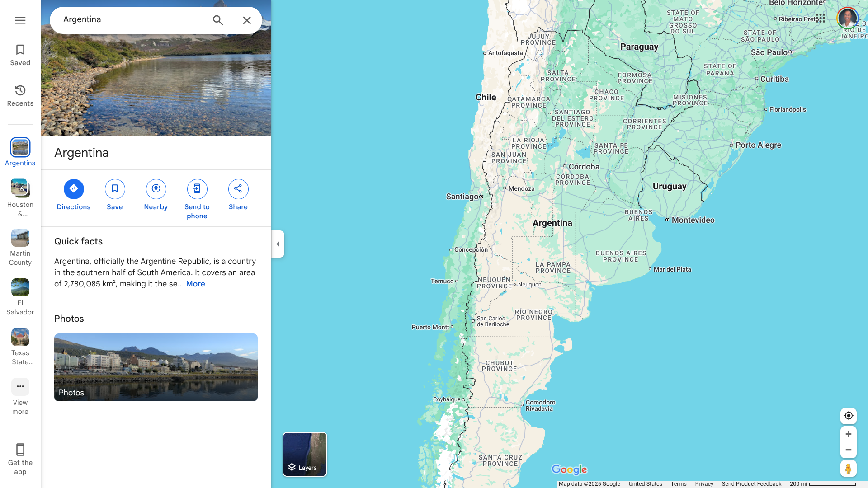The height and width of the screenshot is (488, 868).
Task: Switch map type via Layers
Action: 305,454
